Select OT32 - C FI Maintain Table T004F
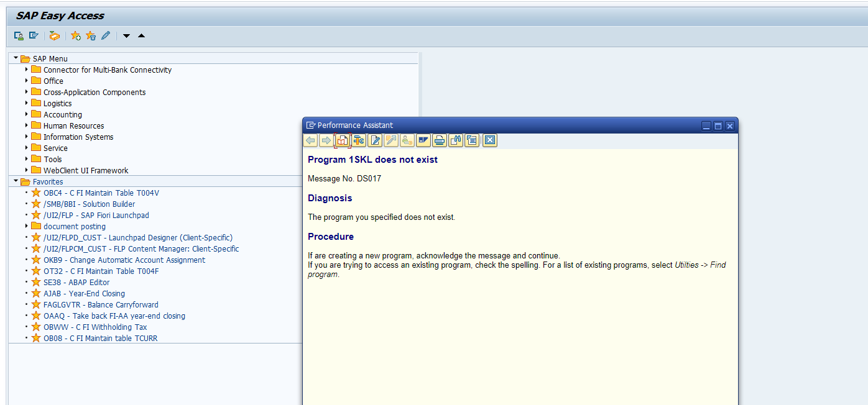Image resolution: width=868 pixels, height=405 pixels. (x=101, y=271)
